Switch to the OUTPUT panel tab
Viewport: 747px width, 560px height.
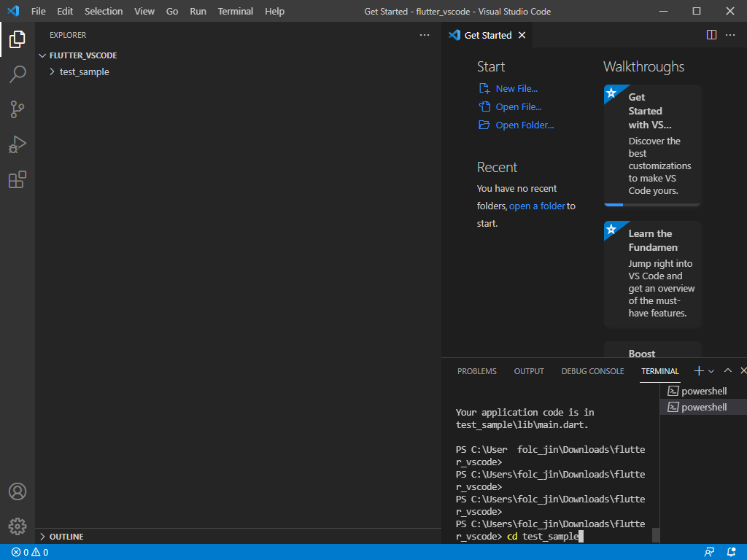pos(529,371)
